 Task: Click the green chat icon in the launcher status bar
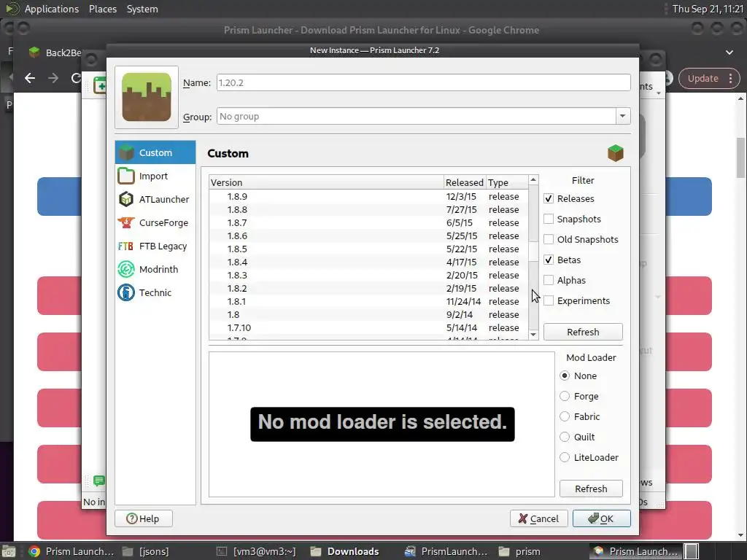99,481
